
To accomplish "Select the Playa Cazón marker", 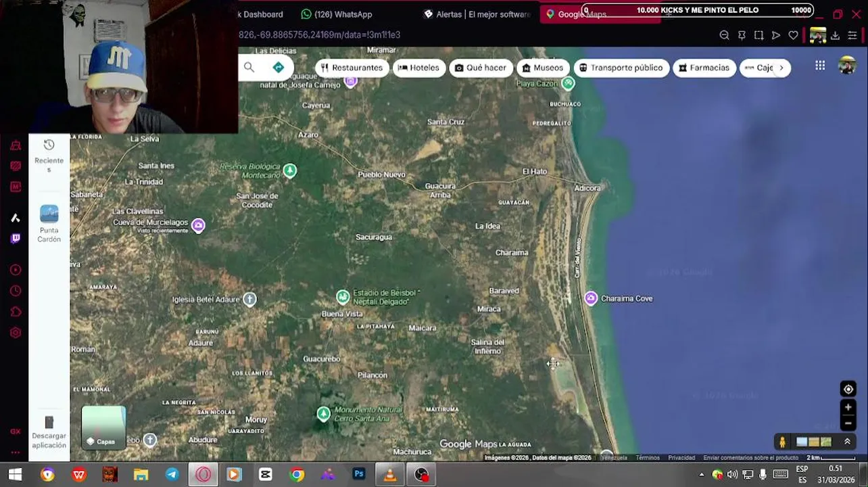I will tap(568, 84).
